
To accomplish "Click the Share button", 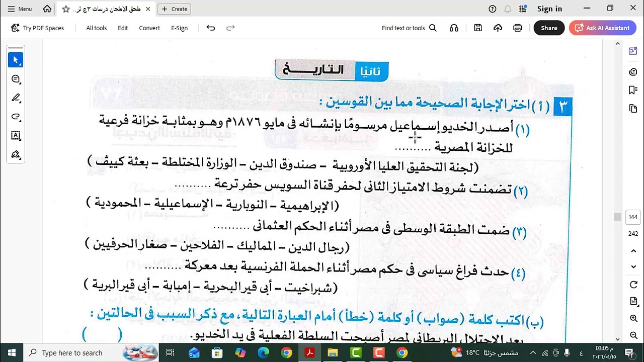I will pos(549,28).
